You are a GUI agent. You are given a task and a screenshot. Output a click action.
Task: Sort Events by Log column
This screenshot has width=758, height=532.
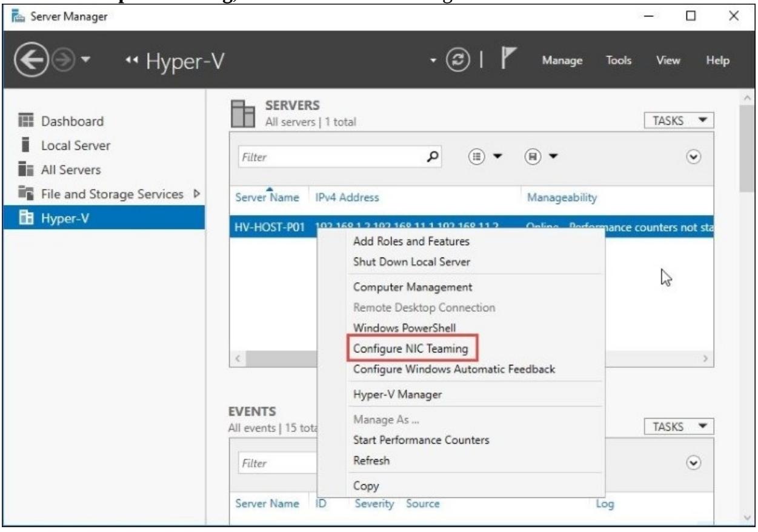coord(606,504)
